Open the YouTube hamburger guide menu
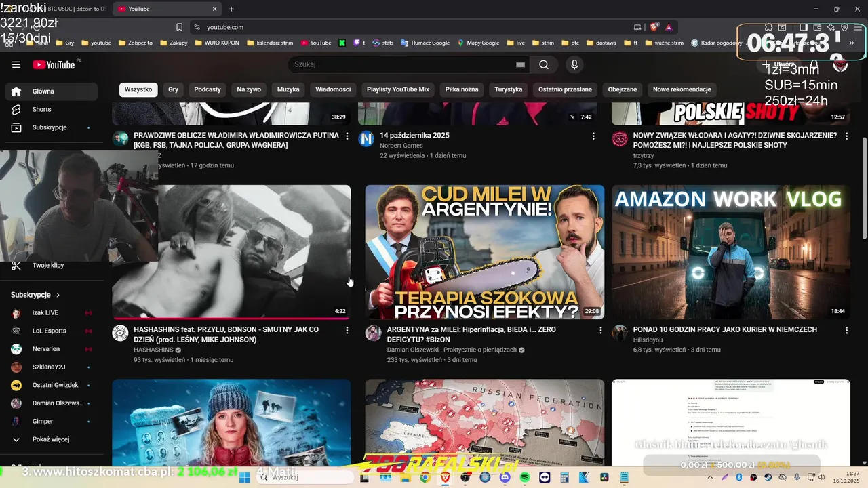The image size is (868, 488). click(x=16, y=64)
